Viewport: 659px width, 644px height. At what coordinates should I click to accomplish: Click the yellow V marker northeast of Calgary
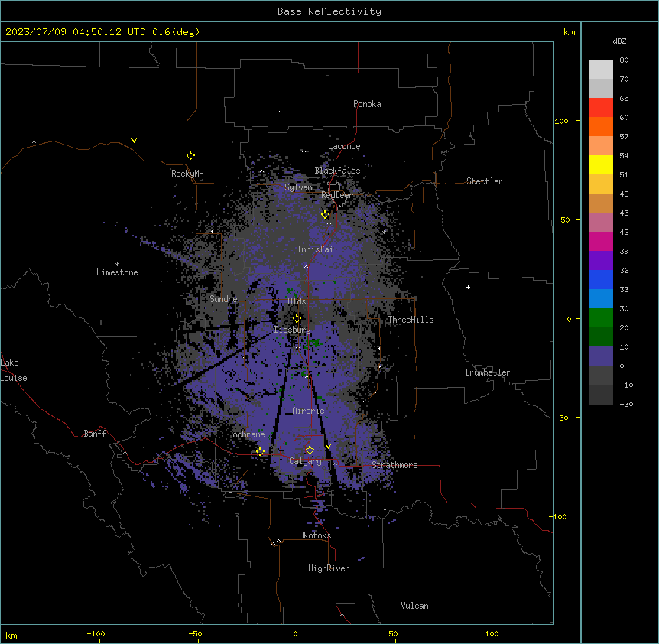click(x=328, y=447)
